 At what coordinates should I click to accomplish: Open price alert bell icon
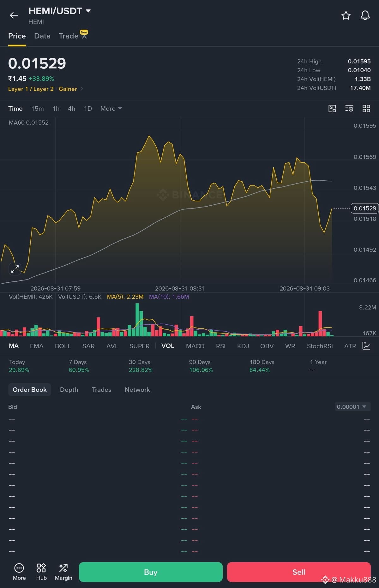tap(365, 15)
